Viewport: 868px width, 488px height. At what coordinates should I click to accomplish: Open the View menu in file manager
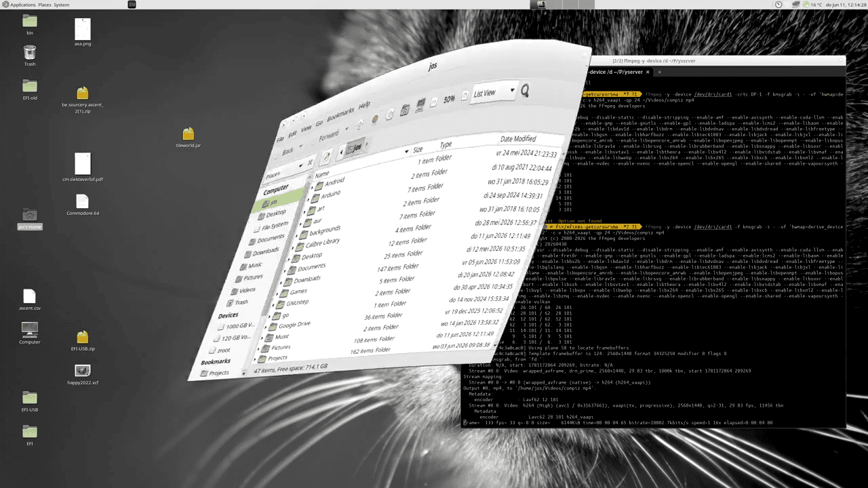[307, 129]
